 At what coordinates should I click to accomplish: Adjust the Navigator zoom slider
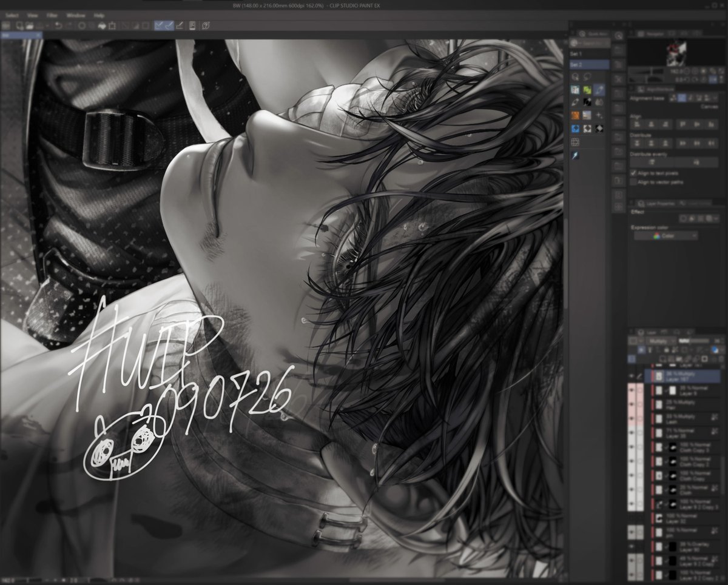click(x=646, y=72)
